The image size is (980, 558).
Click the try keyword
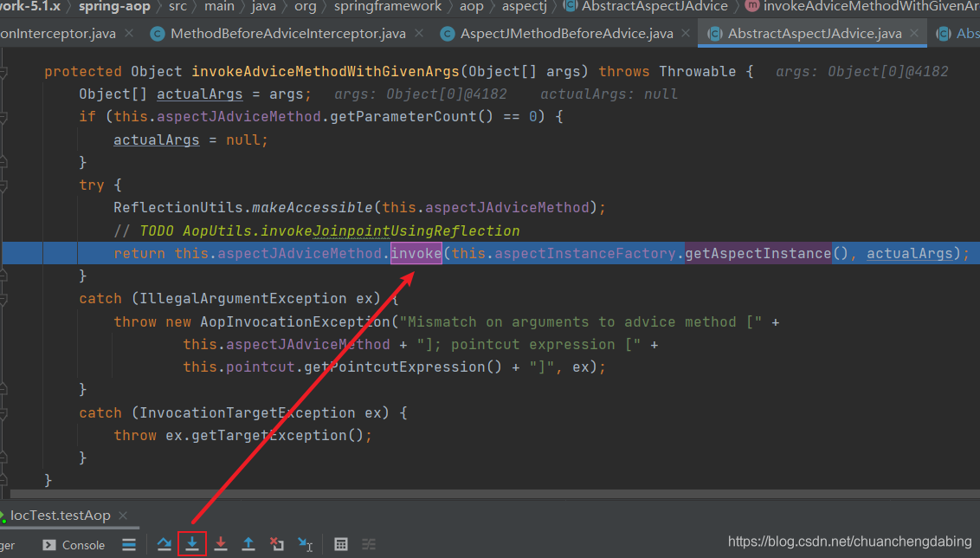pyautogui.click(x=92, y=185)
